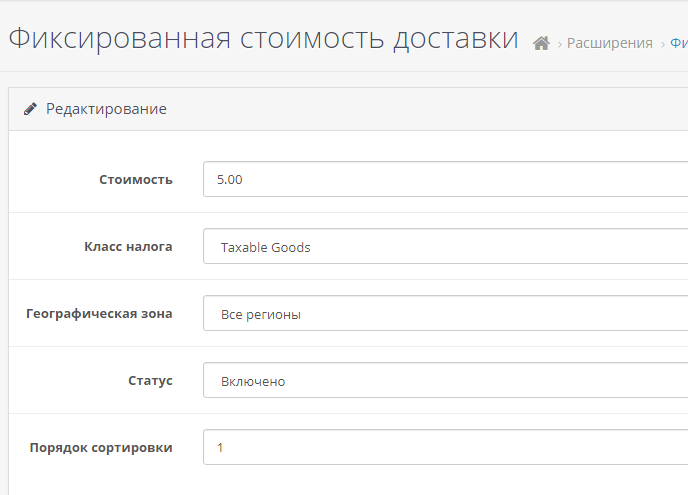Click the Порядок сортировки label

(101, 448)
